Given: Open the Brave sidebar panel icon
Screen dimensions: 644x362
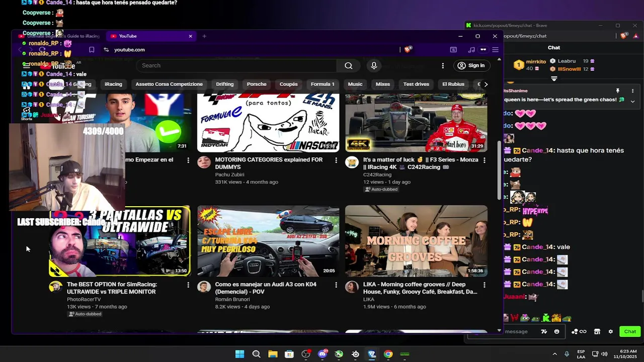Looking at the screenshot, I should (x=453, y=49).
